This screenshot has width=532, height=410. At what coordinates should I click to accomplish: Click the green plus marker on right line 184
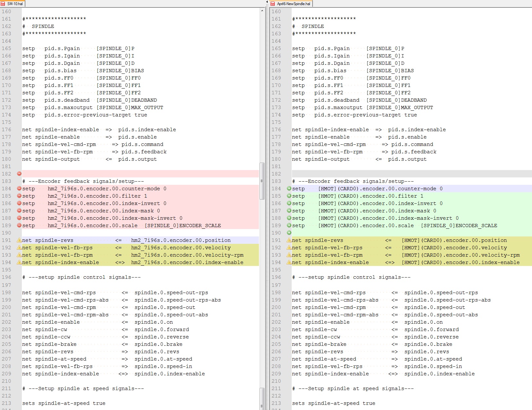[289, 189]
